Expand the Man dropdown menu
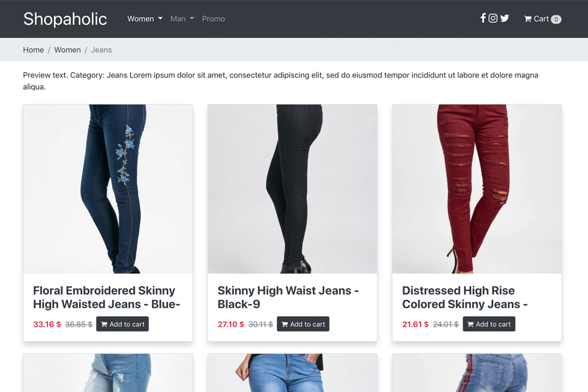Image resolution: width=588 pixels, height=392 pixels. [x=182, y=19]
